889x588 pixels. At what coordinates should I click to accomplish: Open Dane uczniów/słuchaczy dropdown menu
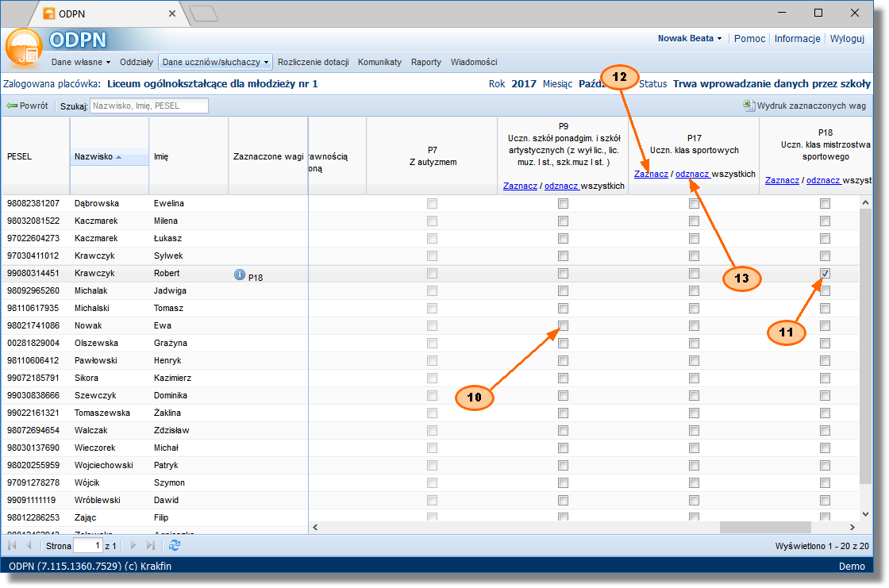click(x=215, y=62)
